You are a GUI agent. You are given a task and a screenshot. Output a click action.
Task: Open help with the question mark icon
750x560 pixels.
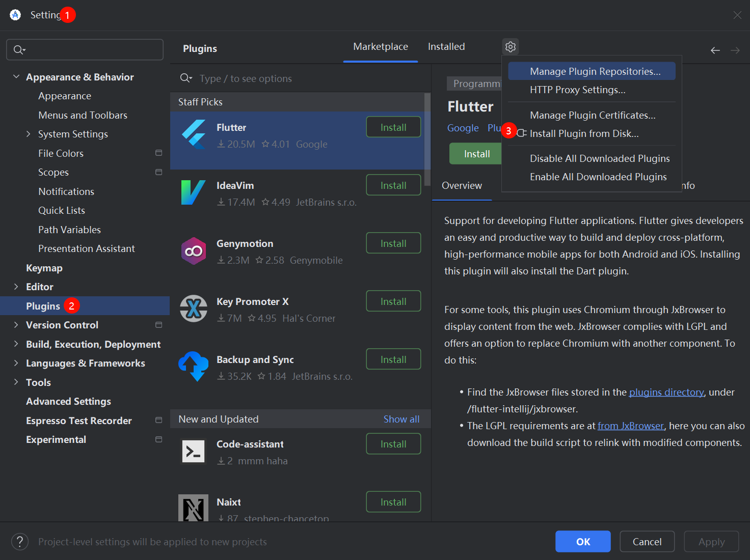coord(20,542)
